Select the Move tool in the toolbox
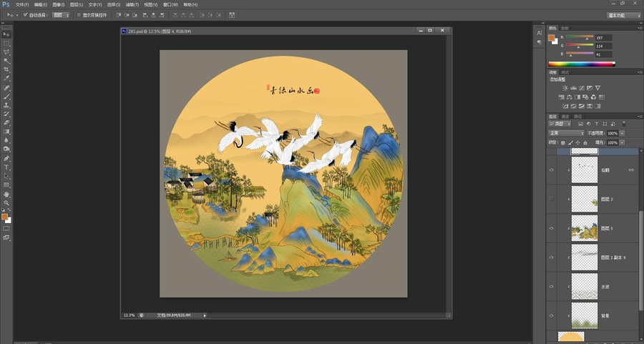Screen dimensions: 644x344 [x=6, y=34]
